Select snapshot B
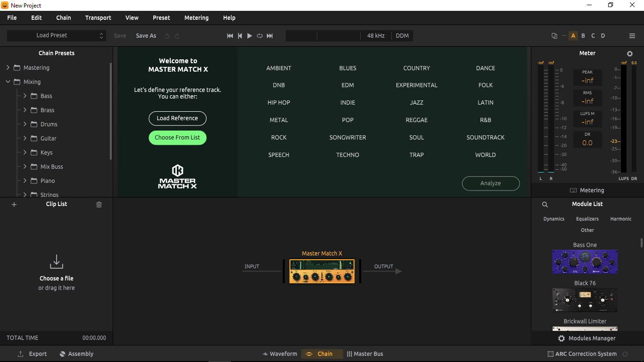644x362 pixels. pyautogui.click(x=583, y=36)
